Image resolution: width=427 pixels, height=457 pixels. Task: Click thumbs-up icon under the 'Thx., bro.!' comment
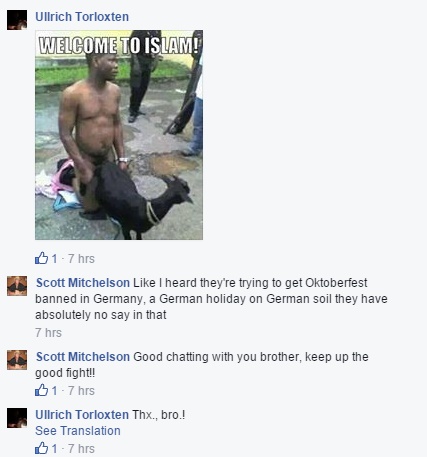click(42, 448)
